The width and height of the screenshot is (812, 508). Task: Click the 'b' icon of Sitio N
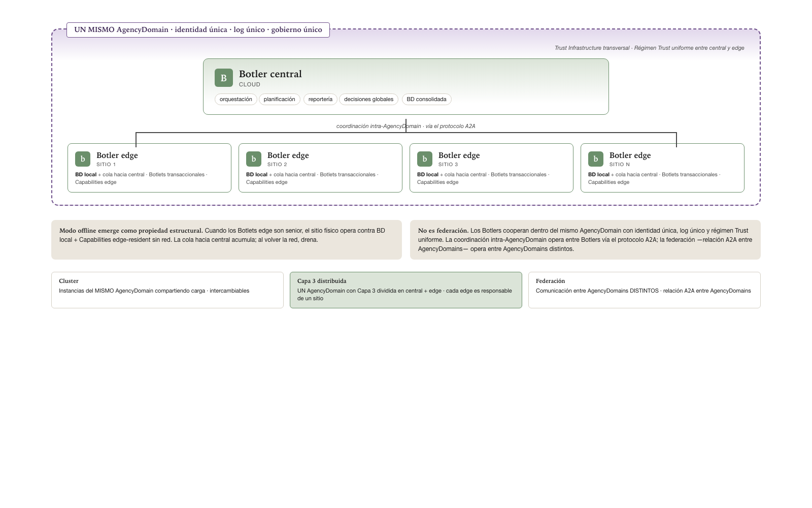coord(596,159)
